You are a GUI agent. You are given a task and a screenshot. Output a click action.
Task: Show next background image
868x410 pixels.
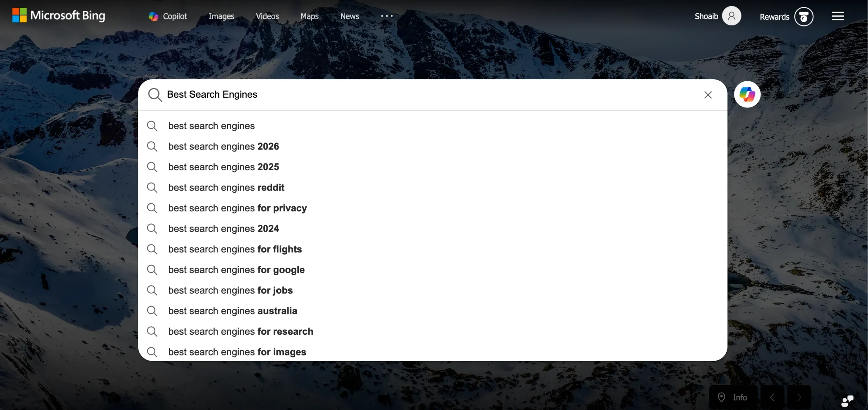[x=799, y=397]
